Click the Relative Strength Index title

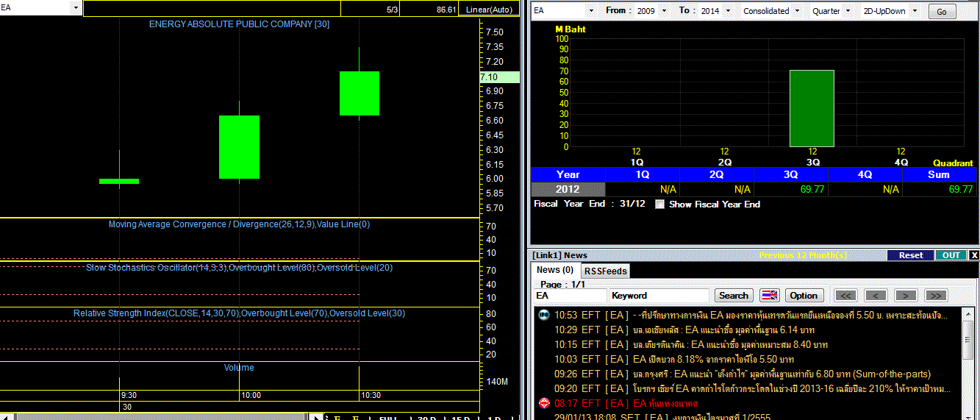239,313
